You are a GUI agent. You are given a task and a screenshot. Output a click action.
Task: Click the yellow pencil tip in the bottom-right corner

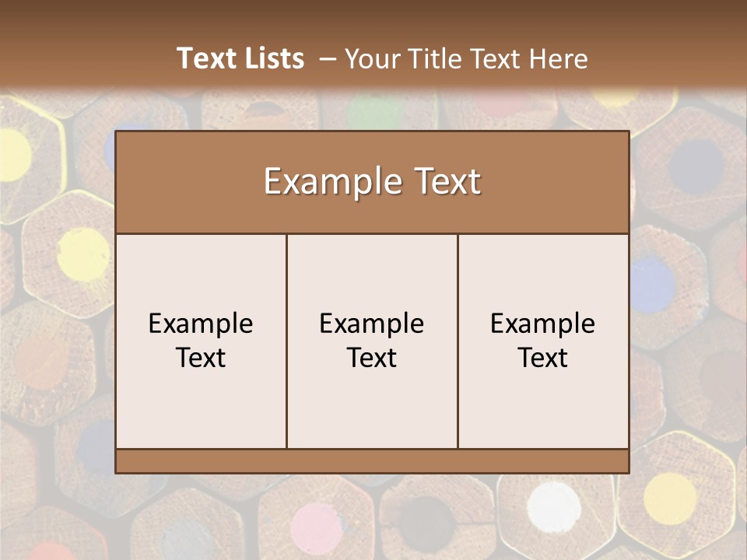click(670, 499)
